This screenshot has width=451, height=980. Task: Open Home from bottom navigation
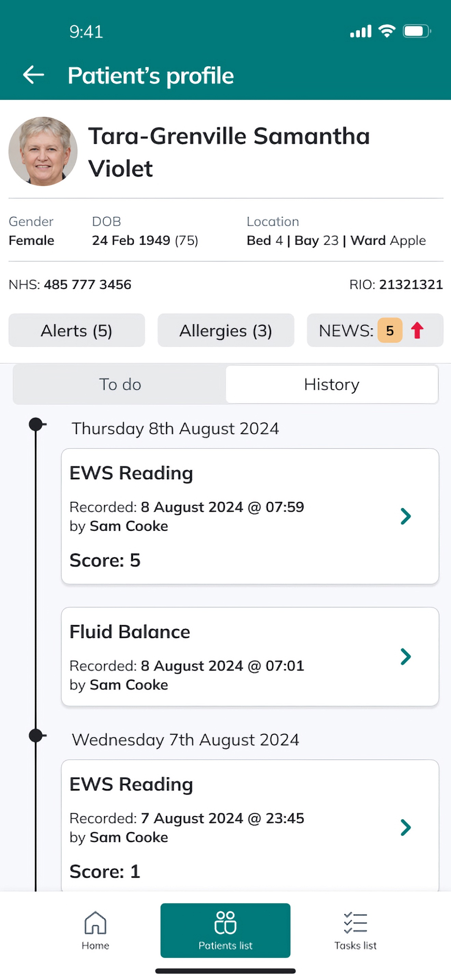(95, 930)
